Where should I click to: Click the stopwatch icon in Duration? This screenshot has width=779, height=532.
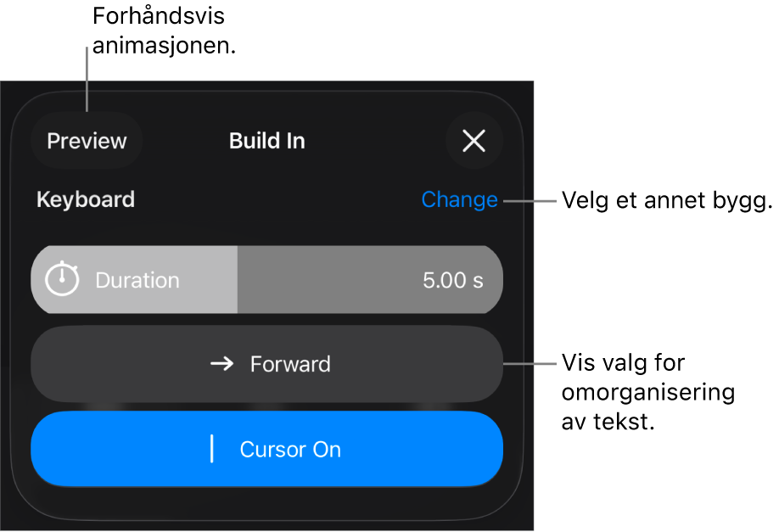(x=62, y=279)
